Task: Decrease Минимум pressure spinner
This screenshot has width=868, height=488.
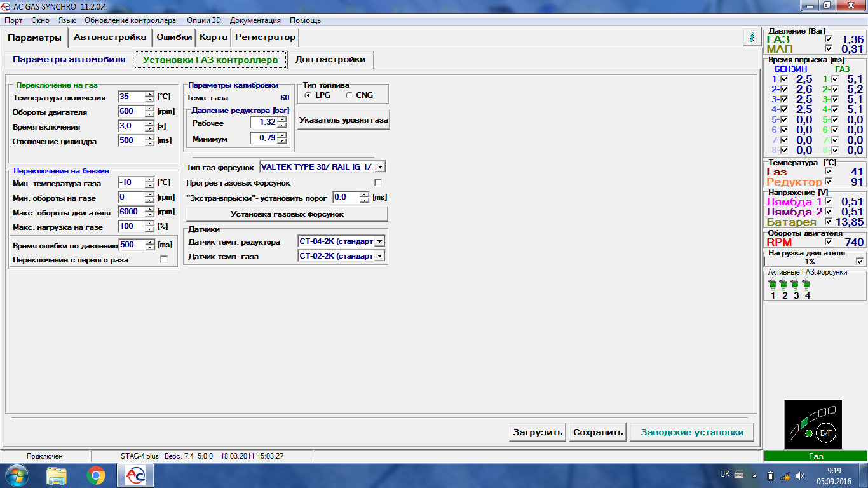Action: pos(281,140)
